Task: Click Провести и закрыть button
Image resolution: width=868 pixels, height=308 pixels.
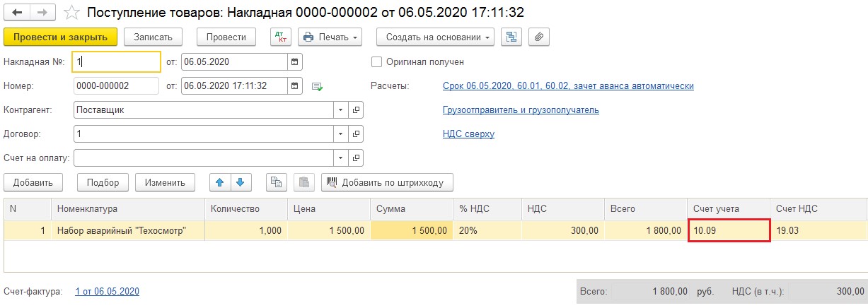Action: click(x=60, y=37)
